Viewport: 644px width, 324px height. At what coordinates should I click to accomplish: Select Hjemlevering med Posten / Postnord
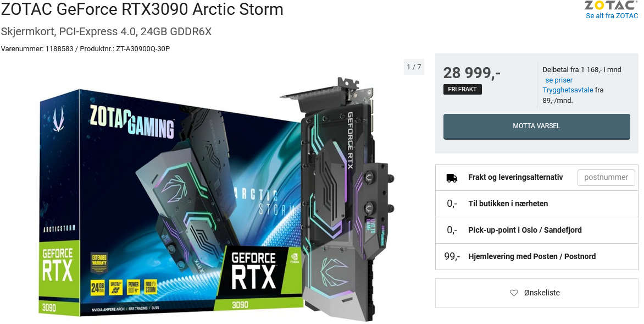(x=536, y=256)
